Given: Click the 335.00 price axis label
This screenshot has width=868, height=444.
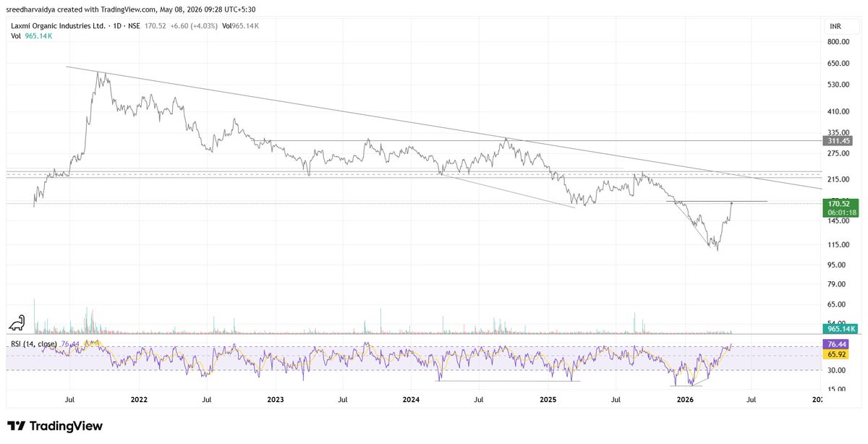Looking at the screenshot, I should tap(839, 132).
